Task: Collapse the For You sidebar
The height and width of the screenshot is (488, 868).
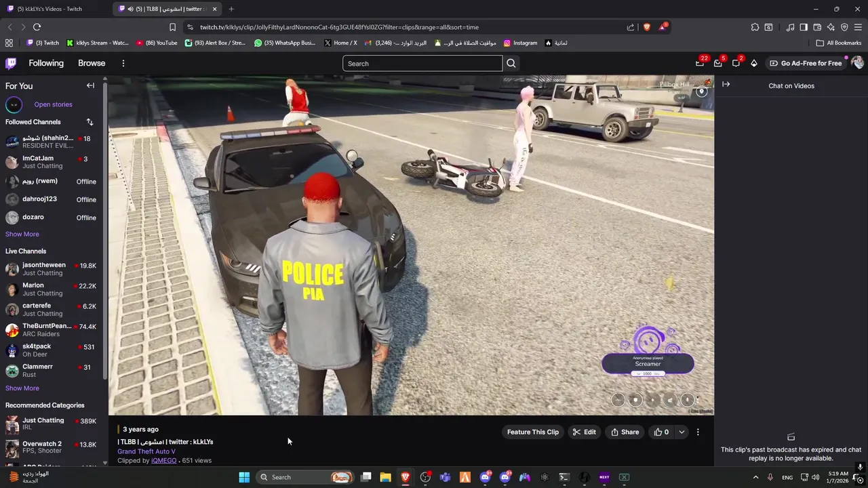Action: (x=90, y=85)
